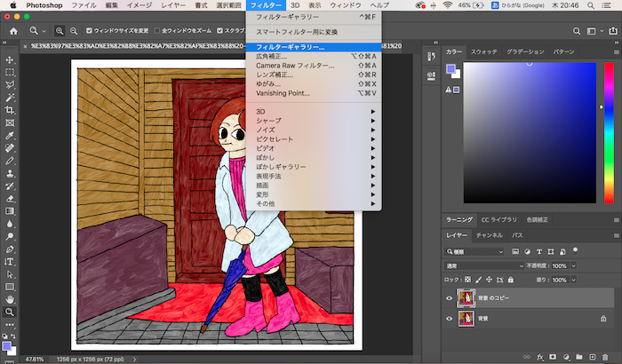Click the Home icon in the options bar

pyautogui.click(x=13, y=31)
